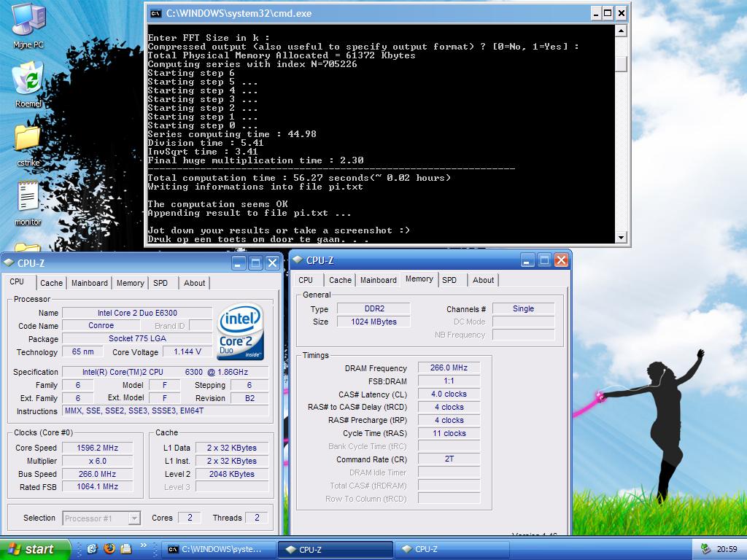Image resolution: width=747 pixels, height=560 pixels.
Task: Click the Cycle Time 11 clocks value
Action: coord(449,433)
